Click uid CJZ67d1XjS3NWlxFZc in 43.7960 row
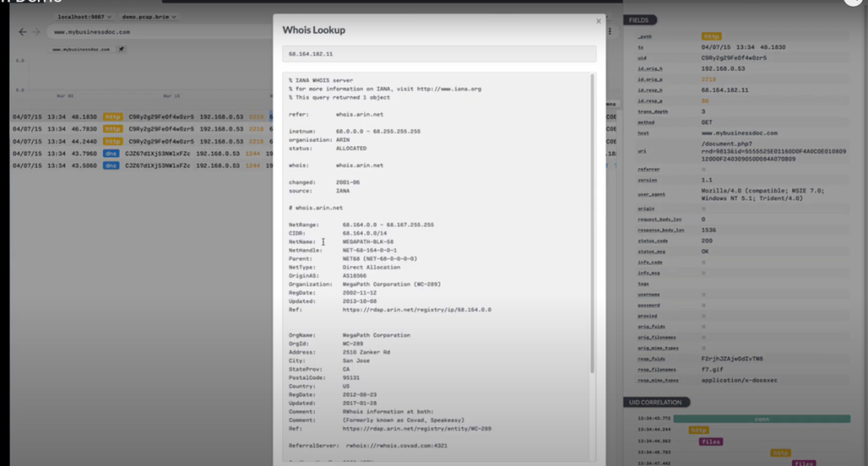 tap(158, 153)
